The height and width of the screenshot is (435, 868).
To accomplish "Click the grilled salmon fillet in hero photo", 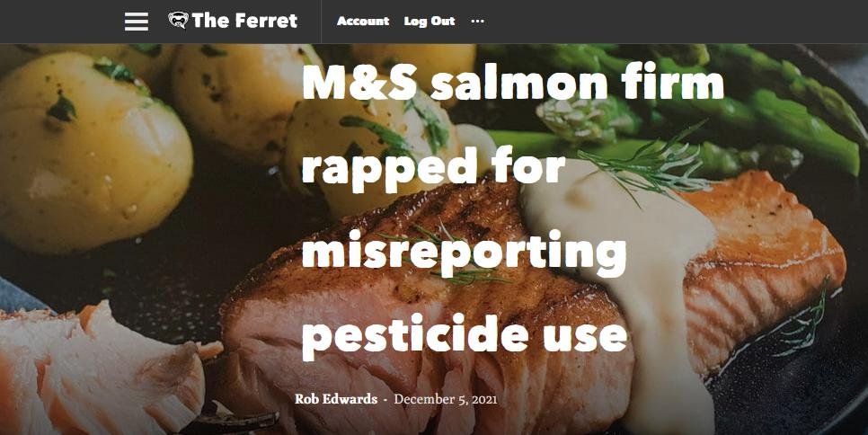I will [421, 310].
